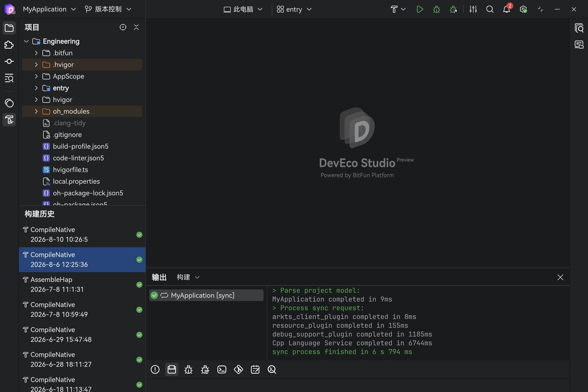Select CompileNative build from 2026-8-6 12:25:36
This screenshot has width=588, height=392.
[82, 260]
